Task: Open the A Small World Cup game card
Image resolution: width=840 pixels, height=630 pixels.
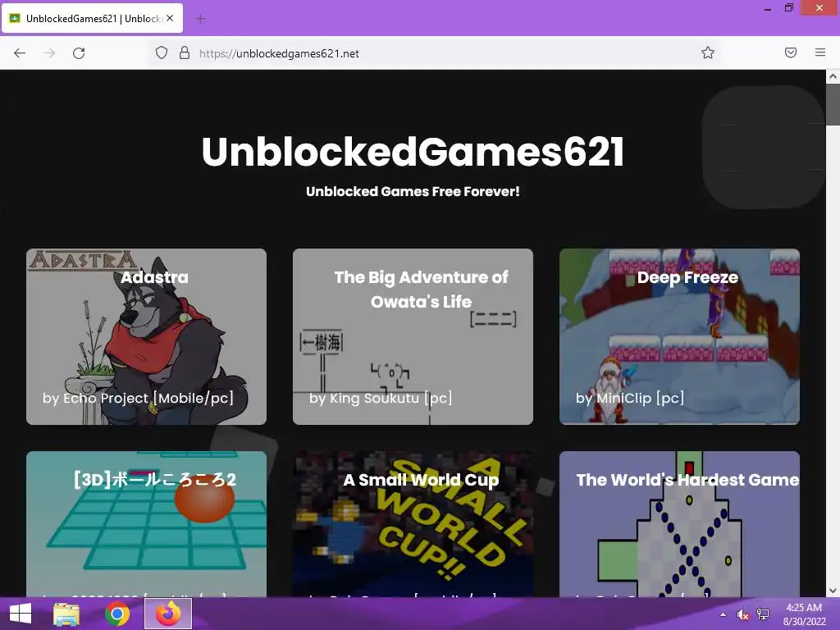Action: click(x=413, y=524)
